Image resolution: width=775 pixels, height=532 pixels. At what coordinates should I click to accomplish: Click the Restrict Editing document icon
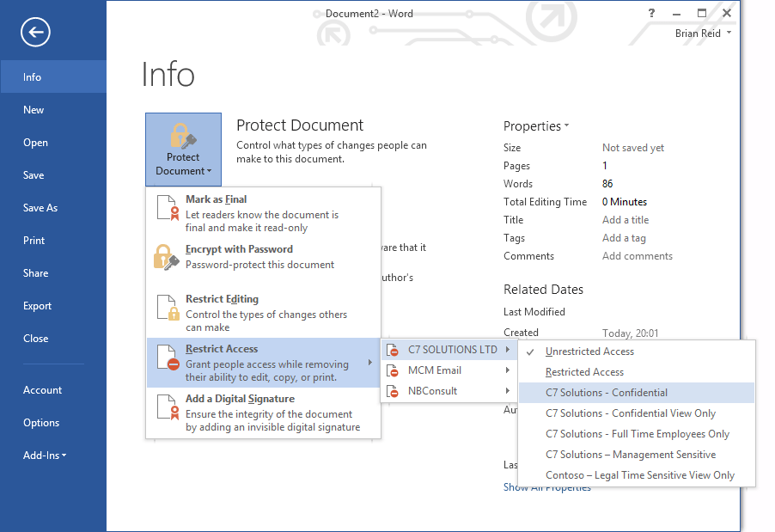click(x=167, y=306)
